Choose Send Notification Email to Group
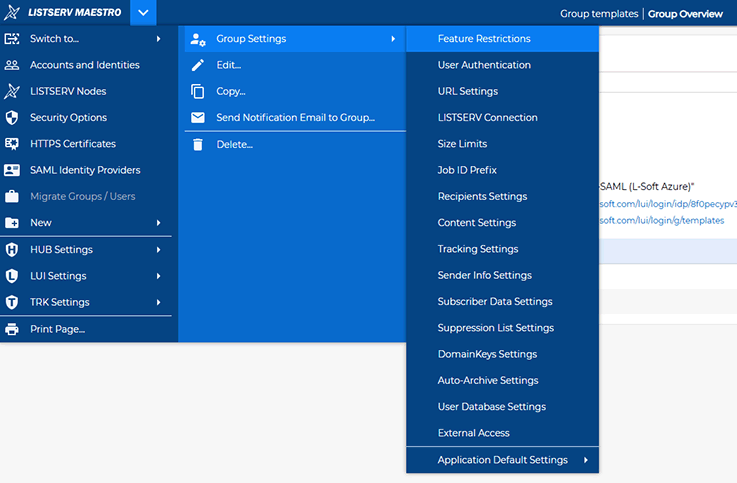Viewport: 737px width, 483px height. [x=295, y=117]
